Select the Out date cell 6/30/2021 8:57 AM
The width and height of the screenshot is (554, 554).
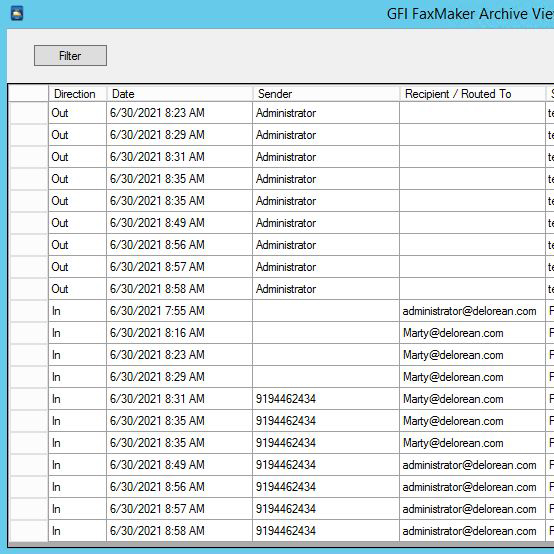coord(179,267)
